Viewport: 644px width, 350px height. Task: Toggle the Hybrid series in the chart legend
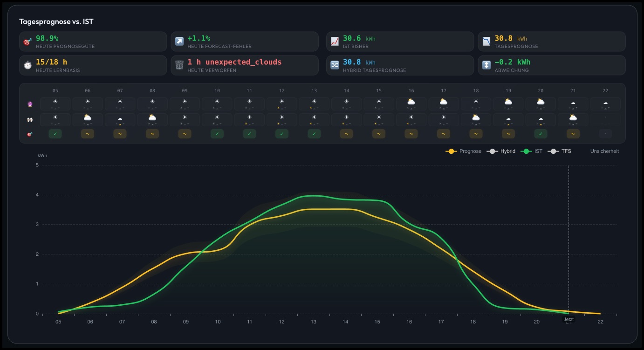coord(501,151)
